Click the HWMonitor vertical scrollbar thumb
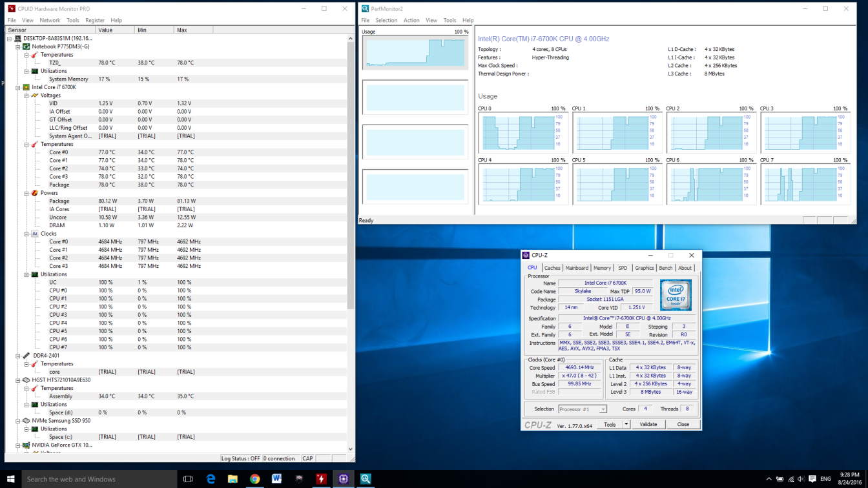The image size is (868, 488). [351, 176]
